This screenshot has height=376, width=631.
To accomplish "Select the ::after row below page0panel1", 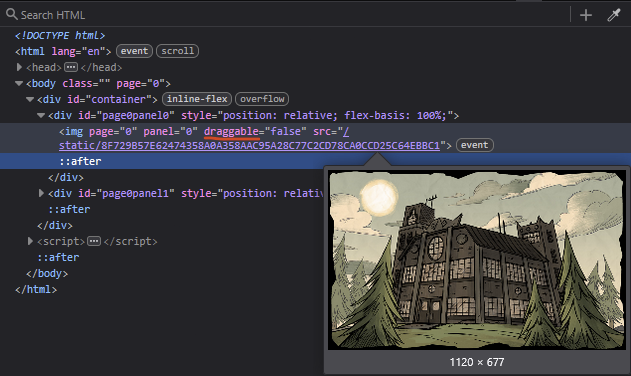I will [x=69, y=209].
